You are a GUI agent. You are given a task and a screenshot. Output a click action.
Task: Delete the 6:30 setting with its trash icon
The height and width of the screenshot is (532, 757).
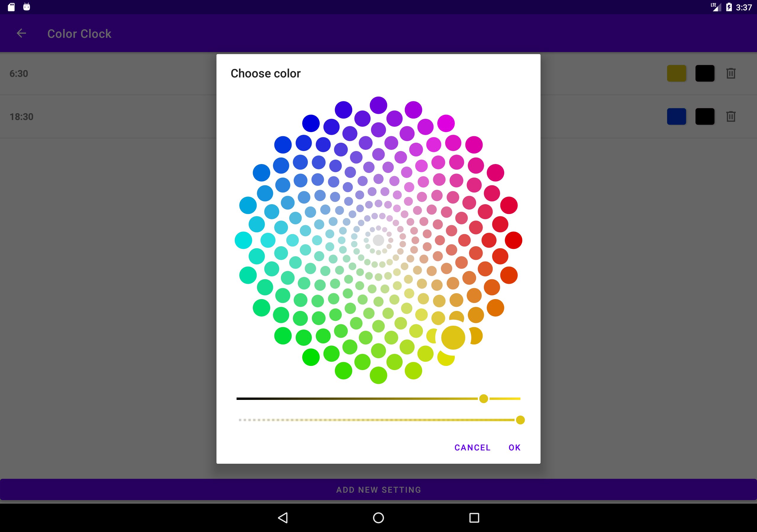pyautogui.click(x=731, y=73)
